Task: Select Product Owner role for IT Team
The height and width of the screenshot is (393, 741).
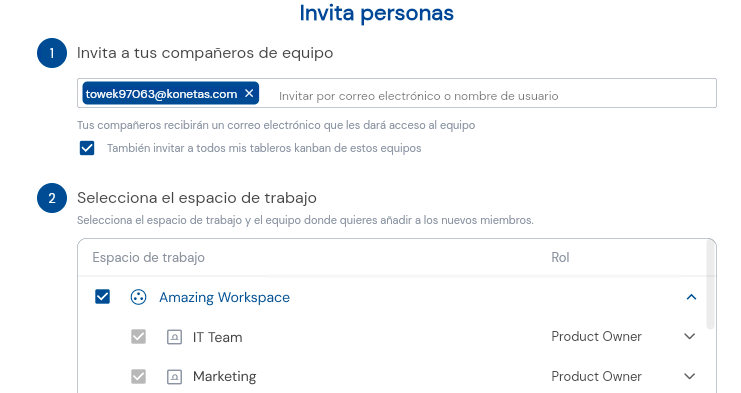Action: click(x=596, y=336)
